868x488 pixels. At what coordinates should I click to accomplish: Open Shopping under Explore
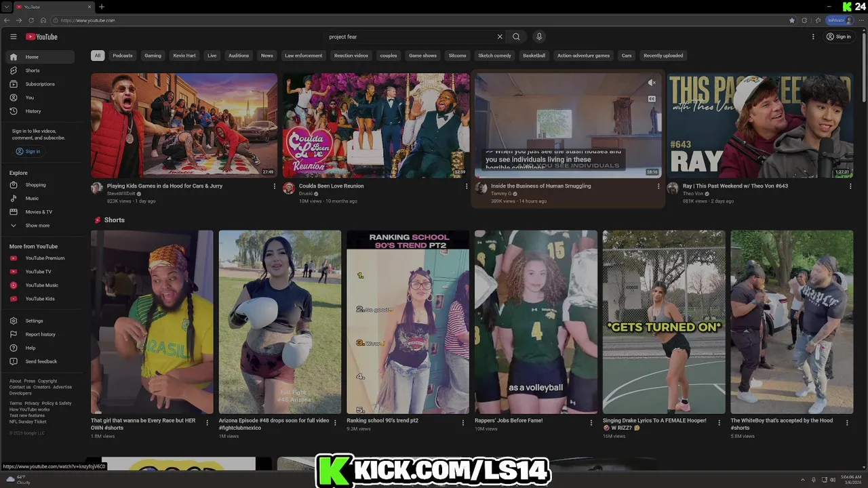click(x=41, y=185)
